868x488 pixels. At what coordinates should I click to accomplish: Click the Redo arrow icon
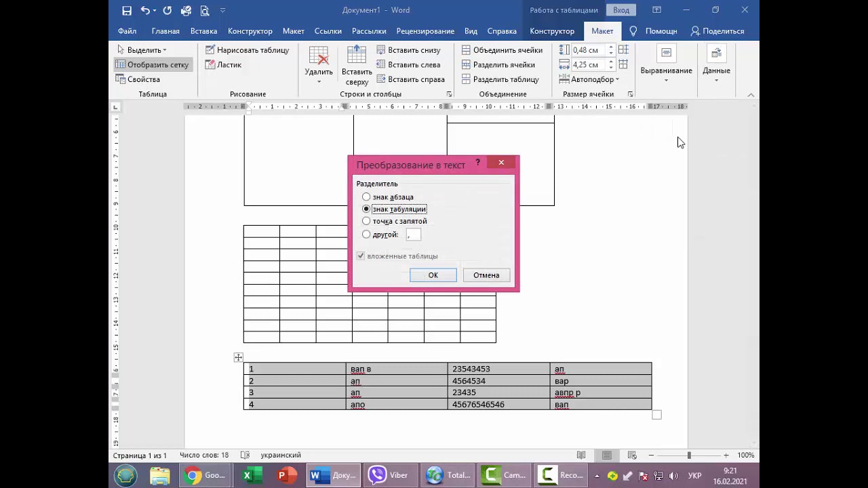click(167, 10)
